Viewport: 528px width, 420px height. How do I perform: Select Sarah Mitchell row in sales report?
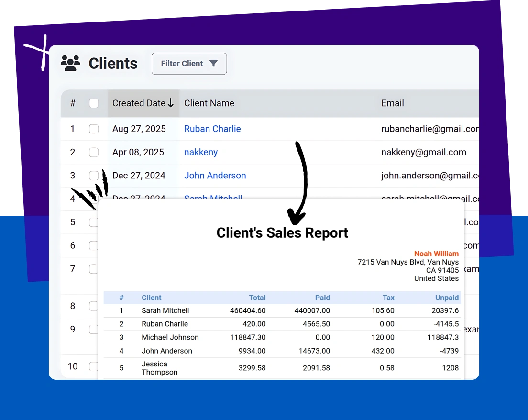[165, 310]
